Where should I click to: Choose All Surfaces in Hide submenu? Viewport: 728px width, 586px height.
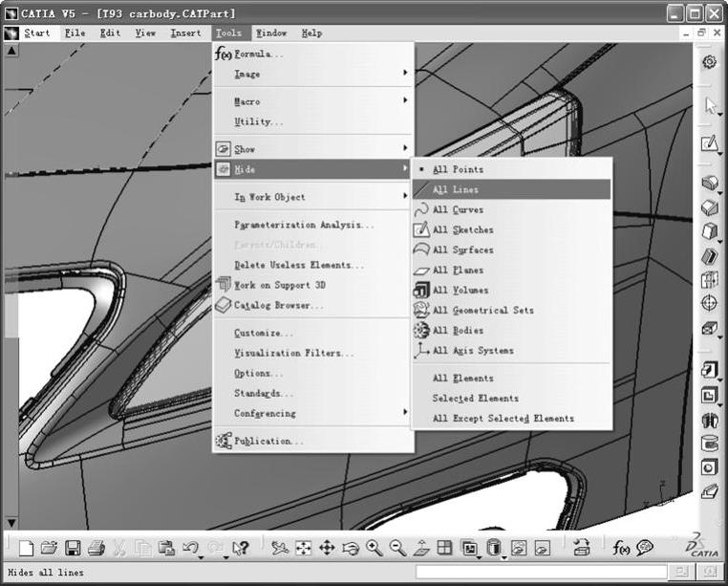[512, 250]
